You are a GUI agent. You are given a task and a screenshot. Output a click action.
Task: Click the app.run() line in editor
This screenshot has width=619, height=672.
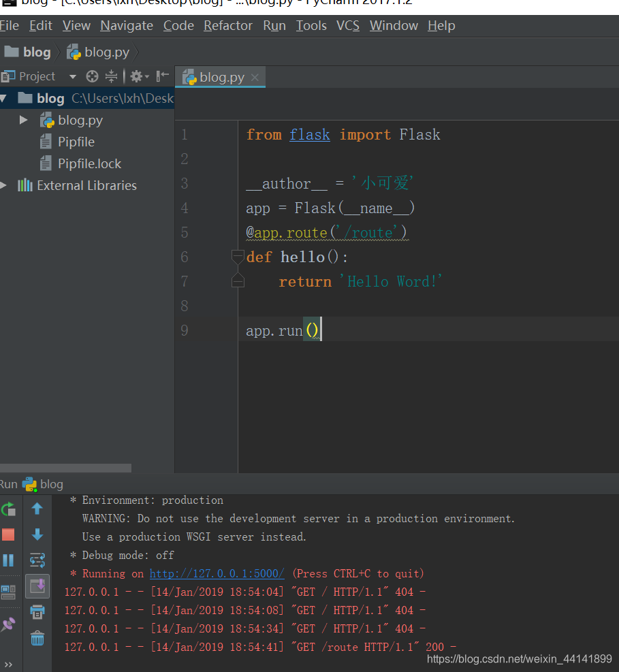point(283,330)
